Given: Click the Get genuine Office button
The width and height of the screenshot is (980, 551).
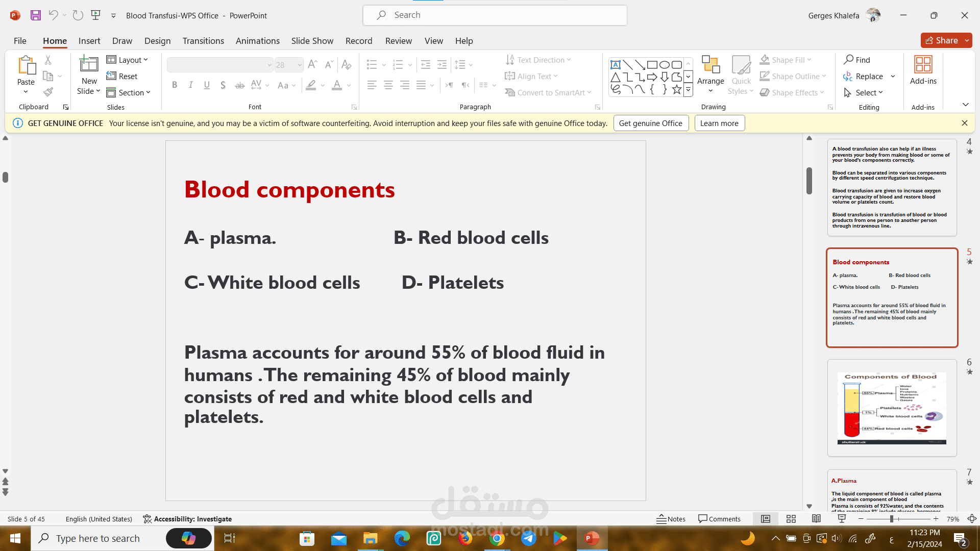Looking at the screenshot, I should 650,123.
